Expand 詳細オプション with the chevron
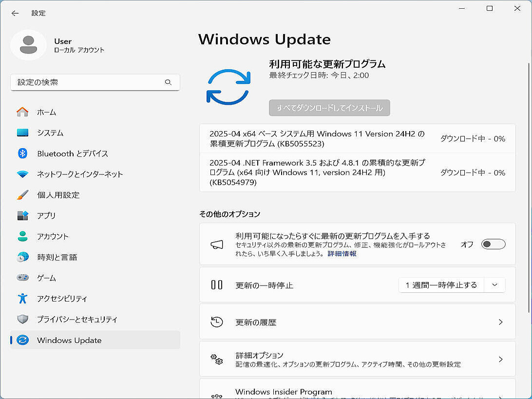 pos(500,360)
